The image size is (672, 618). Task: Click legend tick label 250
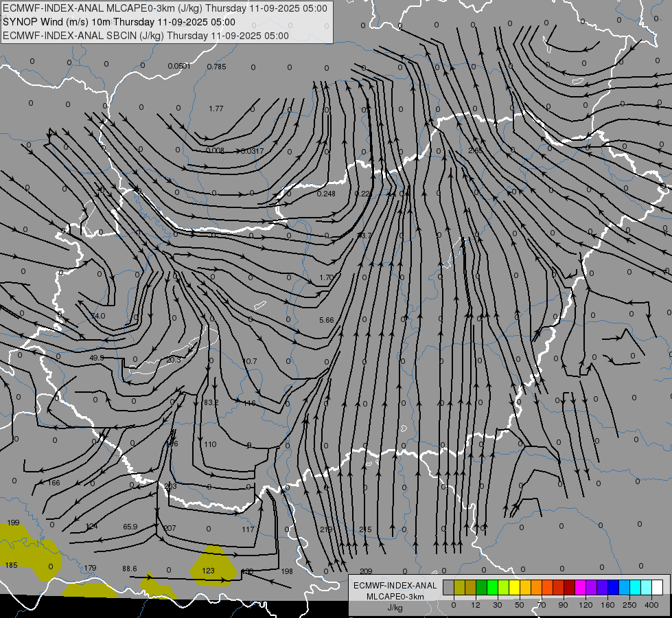tap(629, 605)
